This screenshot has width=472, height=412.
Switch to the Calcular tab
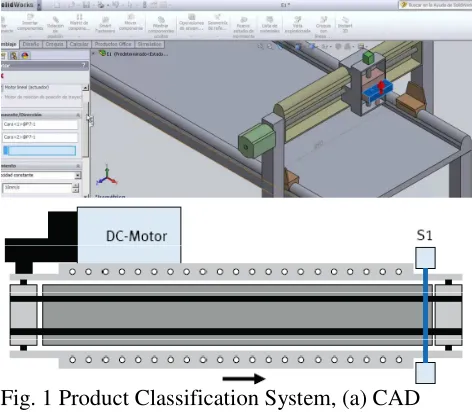pos(79,44)
